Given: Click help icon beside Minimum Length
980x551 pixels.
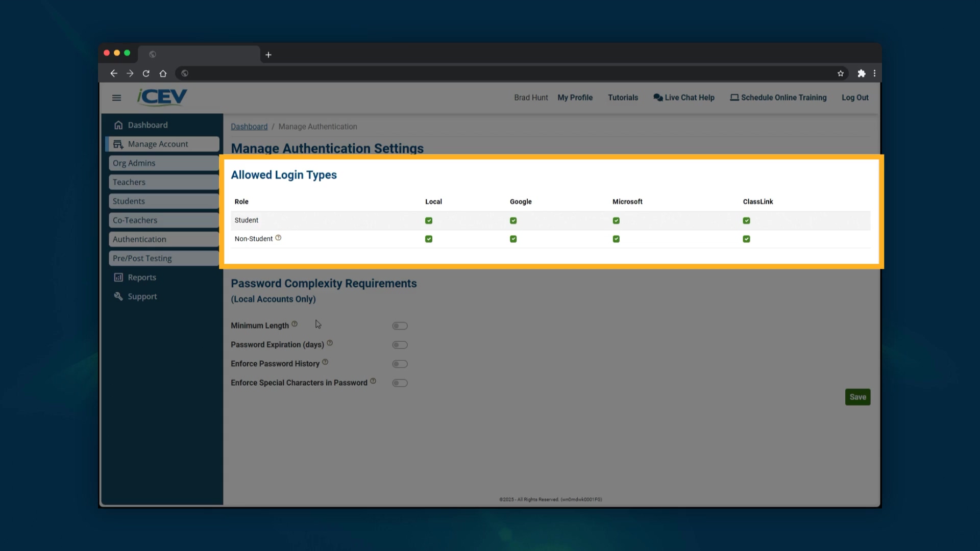Looking at the screenshot, I should pyautogui.click(x=295, y=324).
